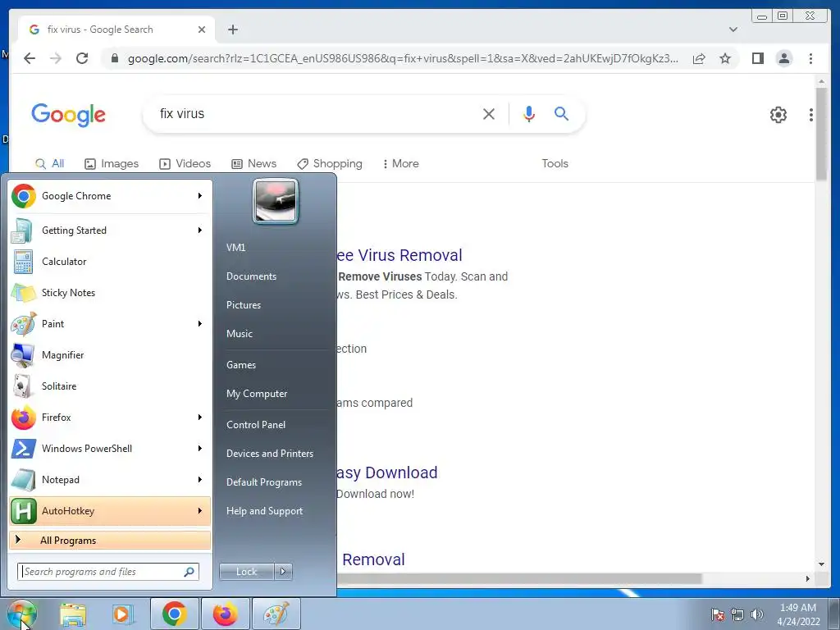Click the Google search text field
The height and width of the screenshot is (630, 840).
pos(316,113)
